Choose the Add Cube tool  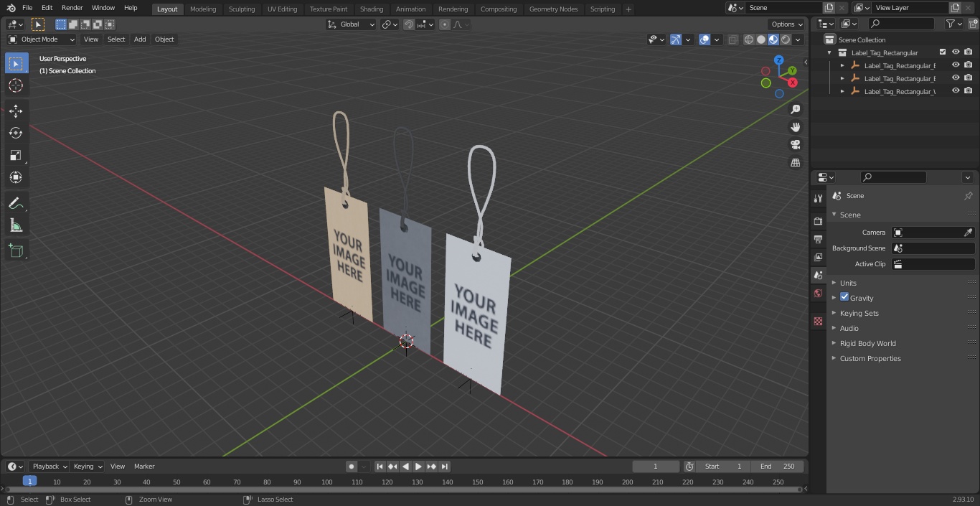(x=16, y=251)
